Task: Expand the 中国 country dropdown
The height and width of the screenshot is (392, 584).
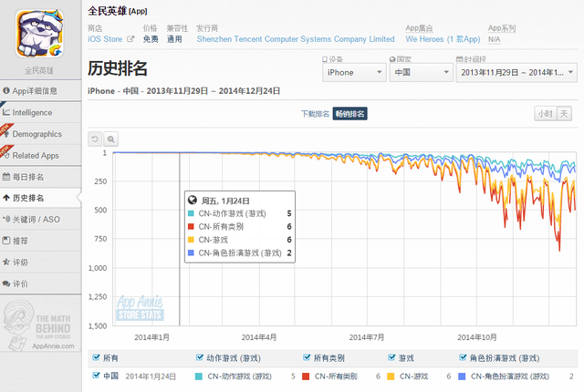Action: 422,73
